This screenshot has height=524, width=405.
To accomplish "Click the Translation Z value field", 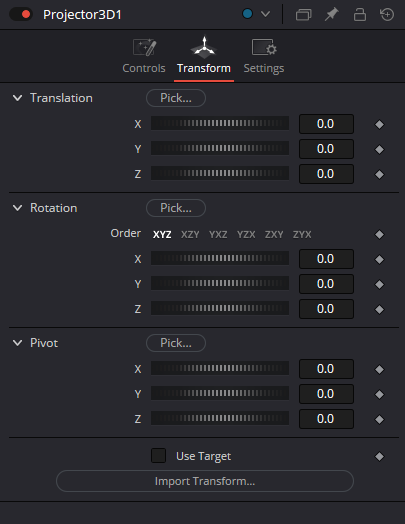I will coord(326,174).
